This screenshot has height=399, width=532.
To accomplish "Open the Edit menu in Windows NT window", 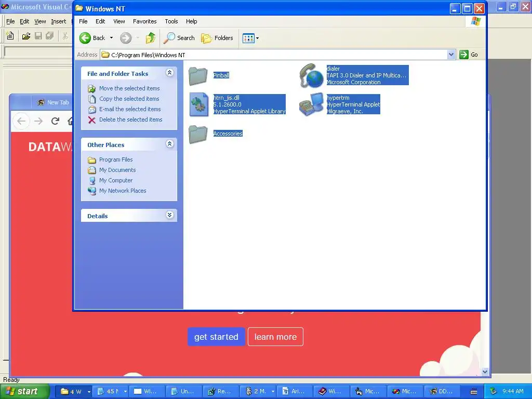I will click(100, 21).
